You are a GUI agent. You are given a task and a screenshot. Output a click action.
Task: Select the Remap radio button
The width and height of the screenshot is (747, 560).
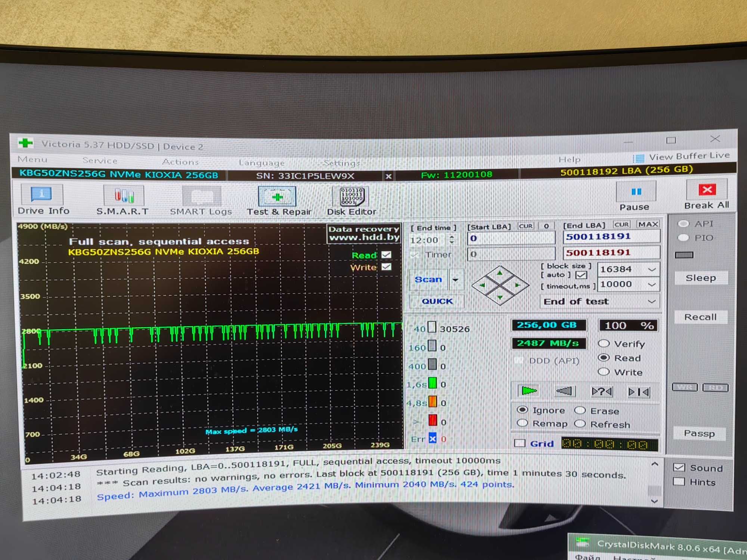(522, 423)
